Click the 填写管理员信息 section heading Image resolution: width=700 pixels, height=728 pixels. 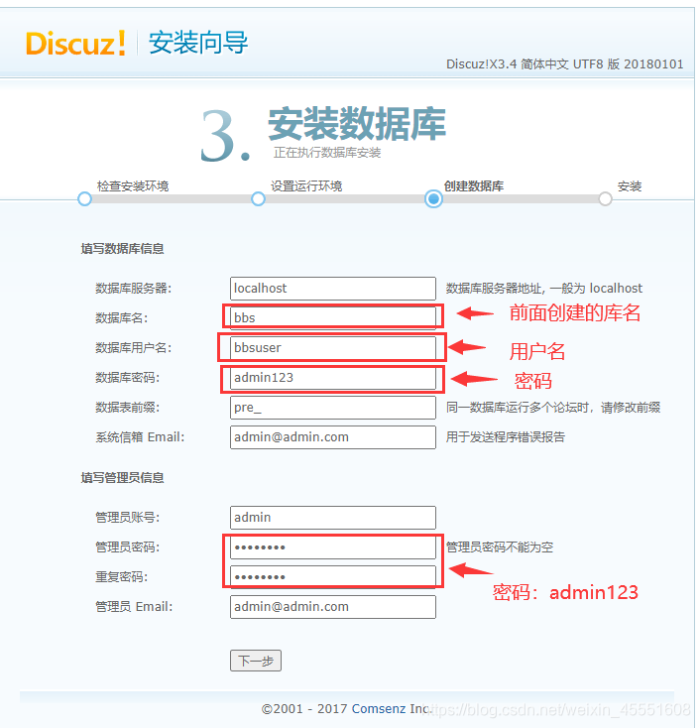(123, 478)
